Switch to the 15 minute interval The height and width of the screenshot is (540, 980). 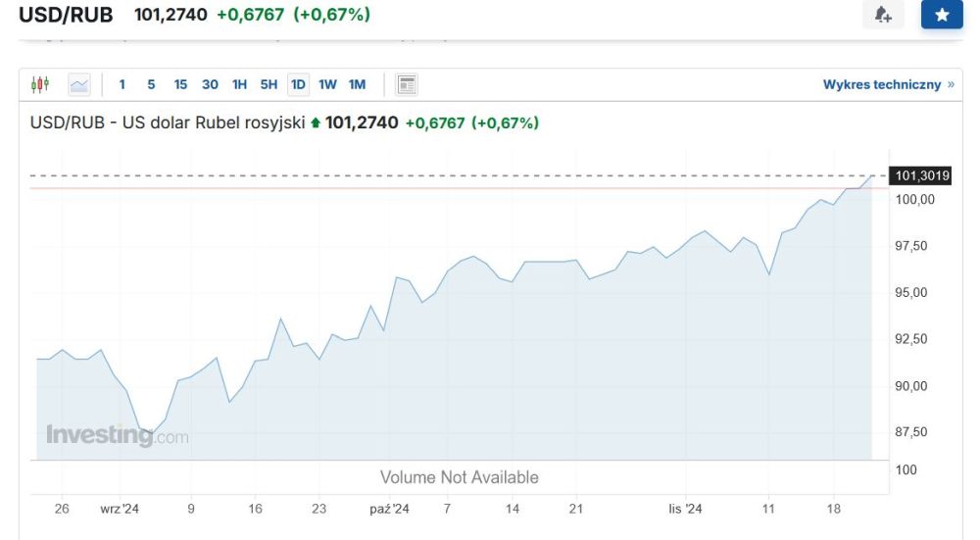(180, 84)
